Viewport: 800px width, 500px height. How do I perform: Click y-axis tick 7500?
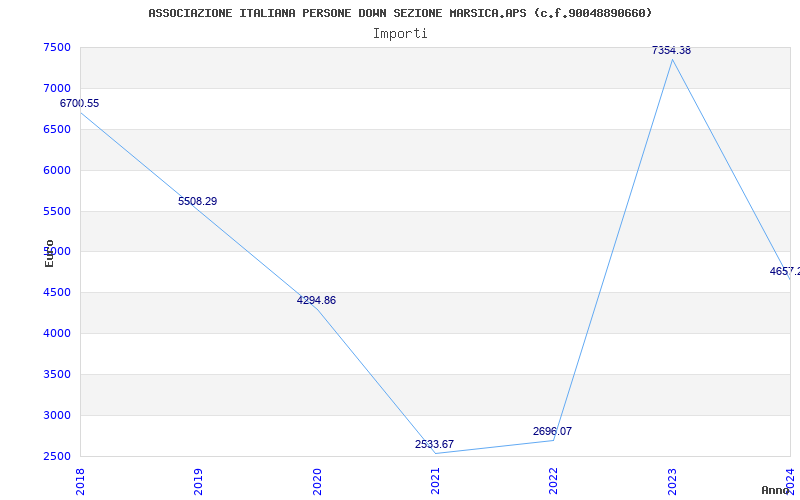click(x=57, y=47)
